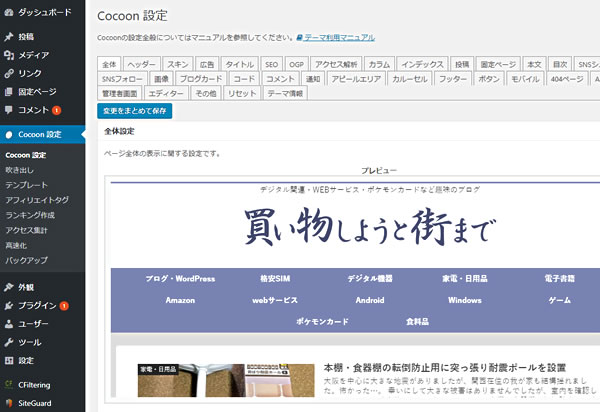This screenshot has width=600, height=412.
Task: Click the wrench icon beside ツール
Action: tap(9, 342)
